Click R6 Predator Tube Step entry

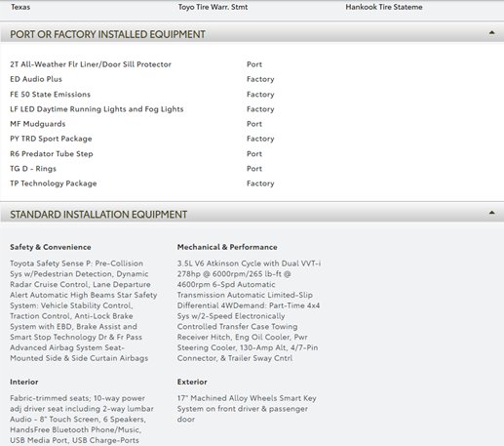142,154
